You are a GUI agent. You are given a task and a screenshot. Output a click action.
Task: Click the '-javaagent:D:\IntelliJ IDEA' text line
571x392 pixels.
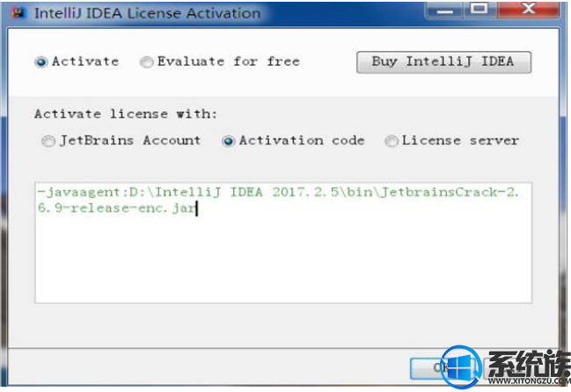[x=279, y=192]
